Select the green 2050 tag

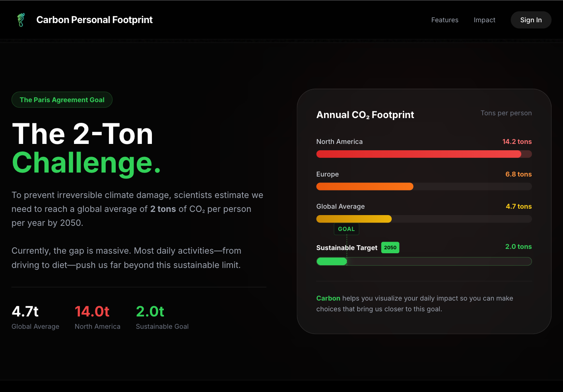[x=390, y=248]
